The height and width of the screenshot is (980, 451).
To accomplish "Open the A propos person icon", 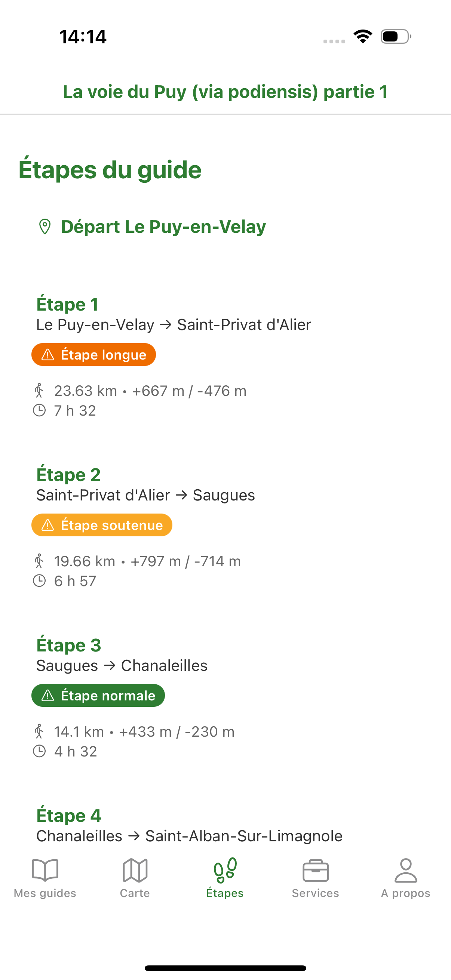I will 406,870.
